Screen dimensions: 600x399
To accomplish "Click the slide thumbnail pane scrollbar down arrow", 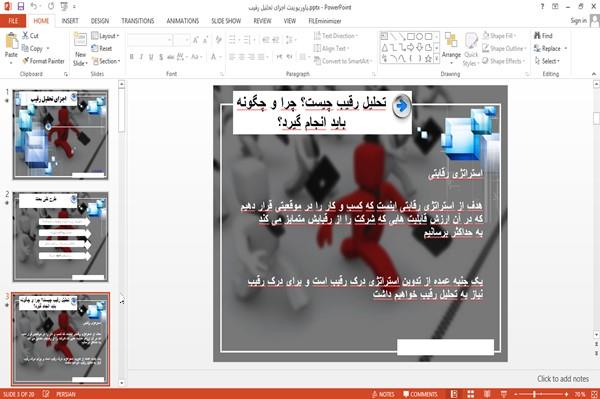I will coord(122,383).
